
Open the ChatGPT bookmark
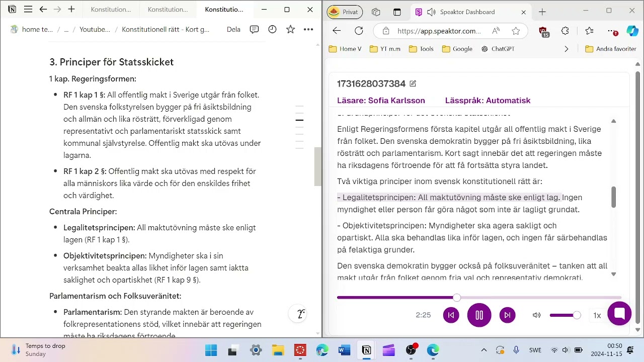tap(498, 49)
